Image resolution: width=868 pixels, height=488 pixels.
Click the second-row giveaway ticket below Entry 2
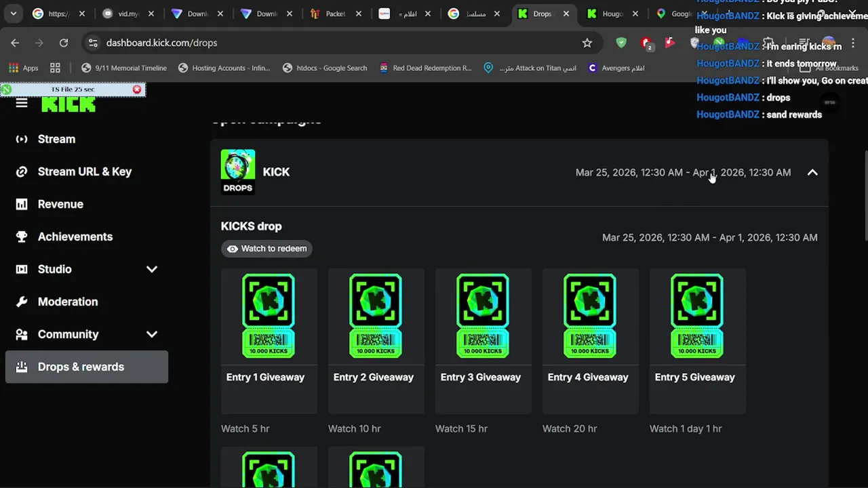(376, 469)
